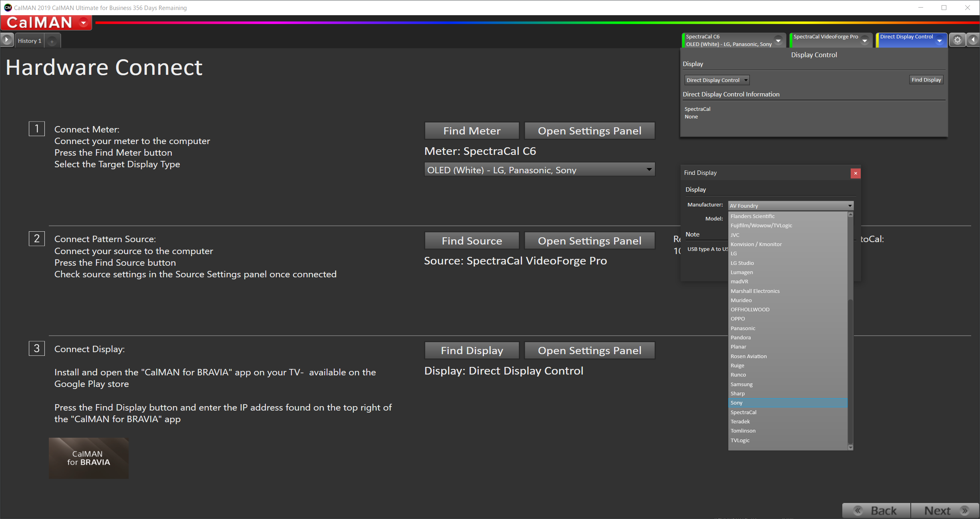Image resolution: width=980 pixels, height=519 pixels.
Task: Pick Pandora from the list
Action: 788,337
